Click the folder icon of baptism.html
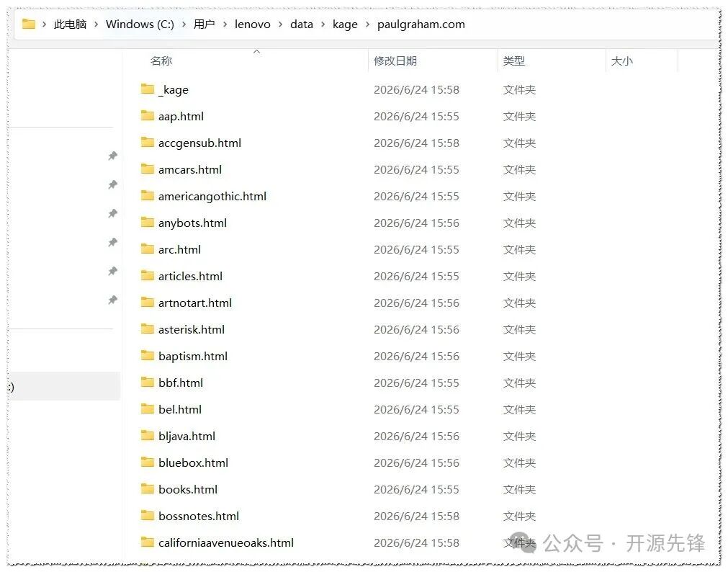 (x=147, y=355)
